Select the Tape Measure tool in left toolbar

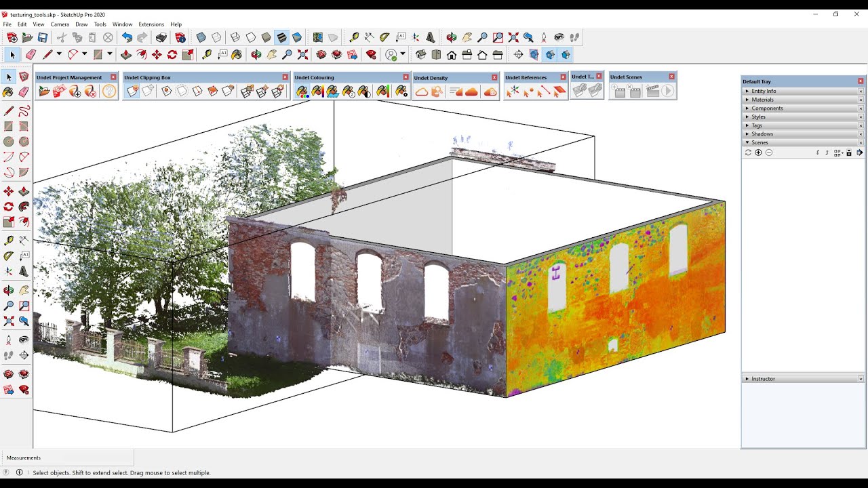tap(8, 240)
